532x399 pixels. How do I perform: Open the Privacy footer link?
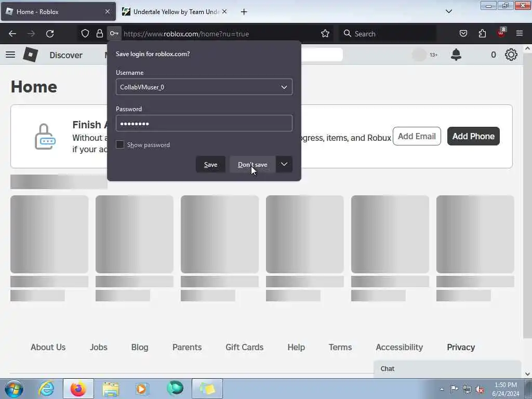(461, 347)
